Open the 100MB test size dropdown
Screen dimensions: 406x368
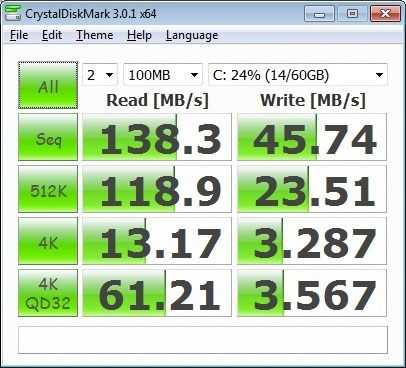coord(163,75)
